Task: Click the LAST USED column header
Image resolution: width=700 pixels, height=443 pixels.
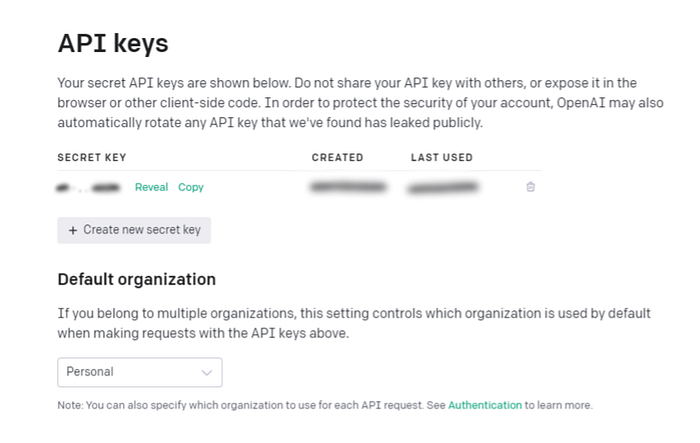Action: click(442, 158)
